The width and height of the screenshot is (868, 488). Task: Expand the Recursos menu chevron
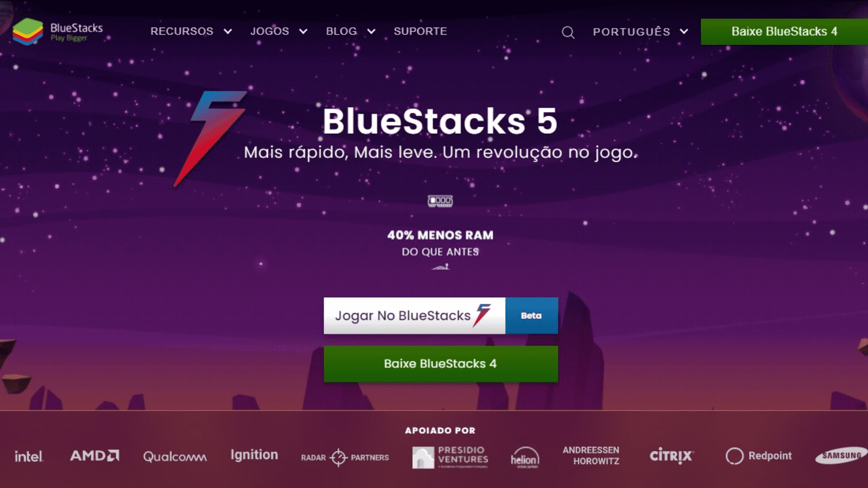228,32
